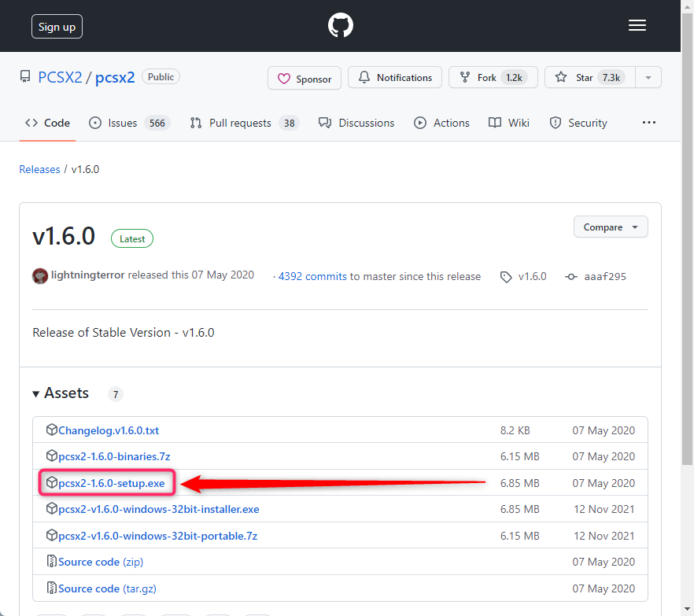Go to the PCSX2 organization page
Screen dimensions: 694x616
[x=60, y=77]
